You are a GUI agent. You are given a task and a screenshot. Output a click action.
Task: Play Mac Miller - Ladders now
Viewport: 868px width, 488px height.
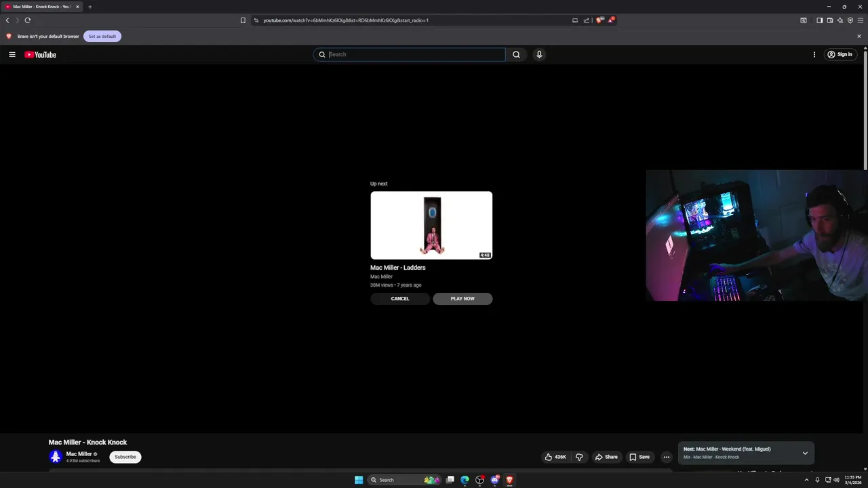pyautogui.click(x=462, y=299)
